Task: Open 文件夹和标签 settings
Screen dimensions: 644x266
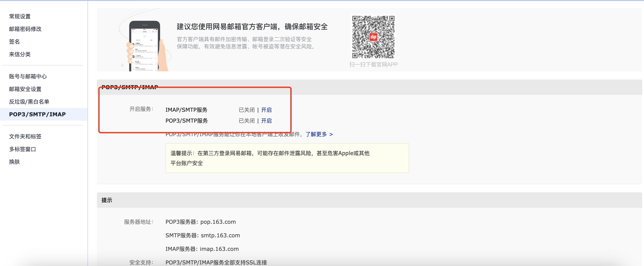Action: coord(25,136)
